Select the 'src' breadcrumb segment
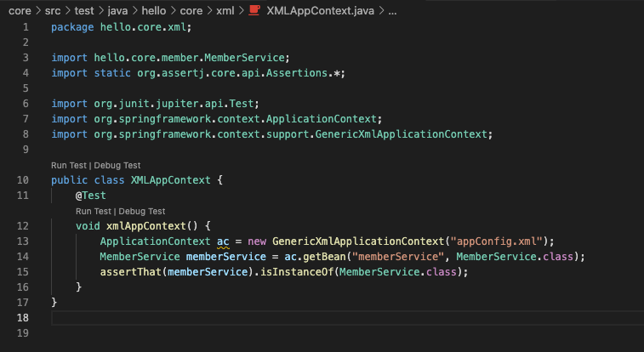The image size is (644, 352). (53, 11)
